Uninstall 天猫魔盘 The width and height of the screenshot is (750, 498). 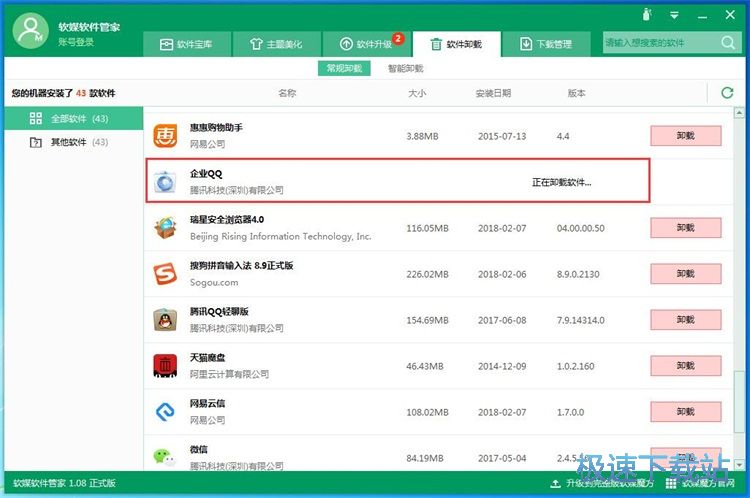coord(686,365)
